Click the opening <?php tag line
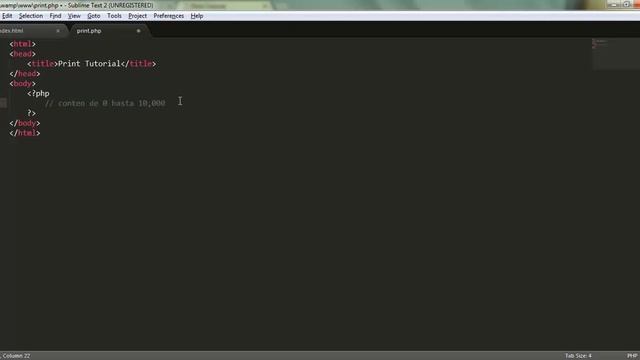640x360 pixels. (x=38, y=93)
